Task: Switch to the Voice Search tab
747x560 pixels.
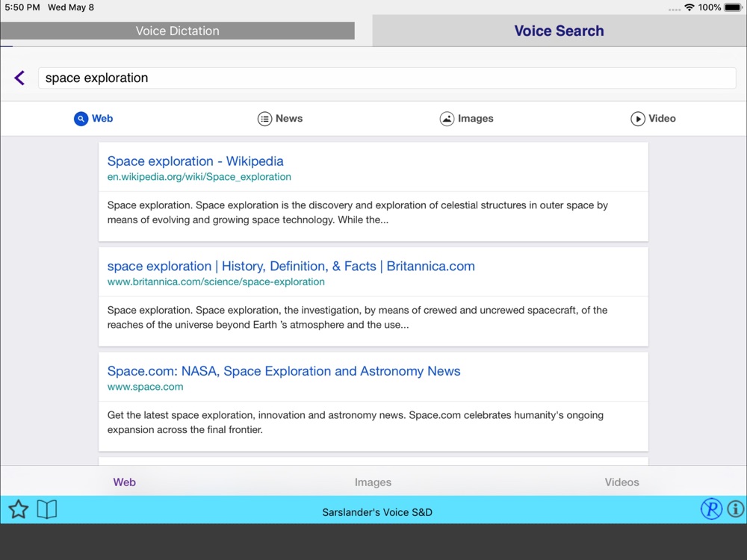Action: point(560,31)
